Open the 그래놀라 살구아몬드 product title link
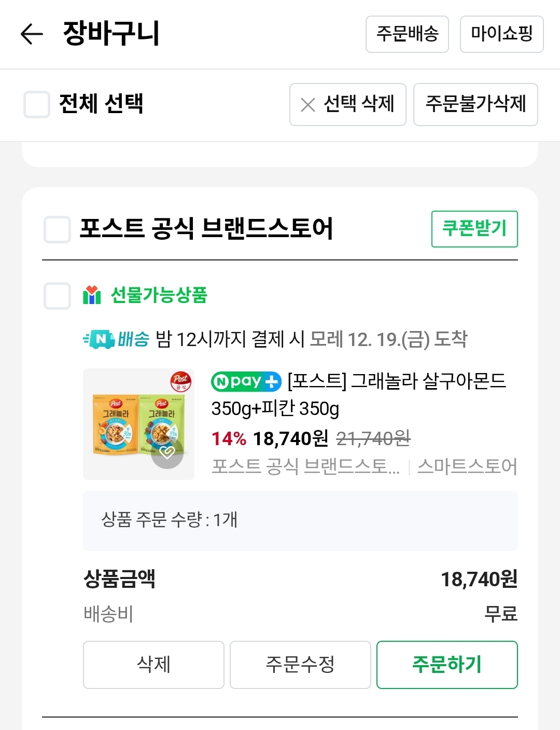 (x=397, y=382)
